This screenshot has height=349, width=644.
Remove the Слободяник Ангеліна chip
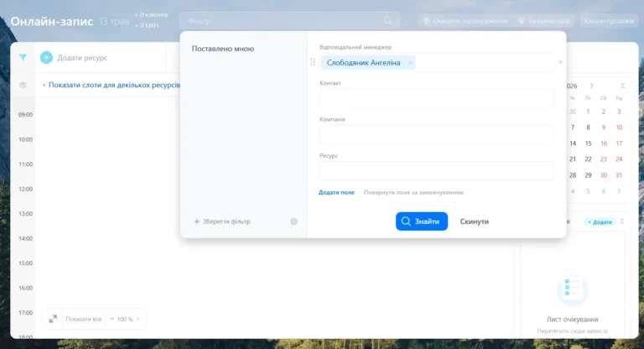tap(409, 62)
